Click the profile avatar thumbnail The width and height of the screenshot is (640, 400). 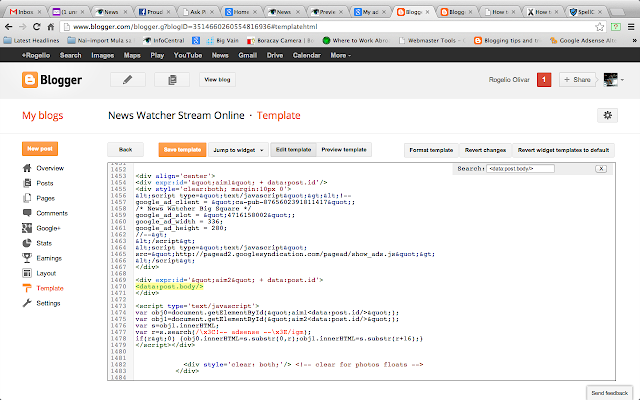pos(610,80)
